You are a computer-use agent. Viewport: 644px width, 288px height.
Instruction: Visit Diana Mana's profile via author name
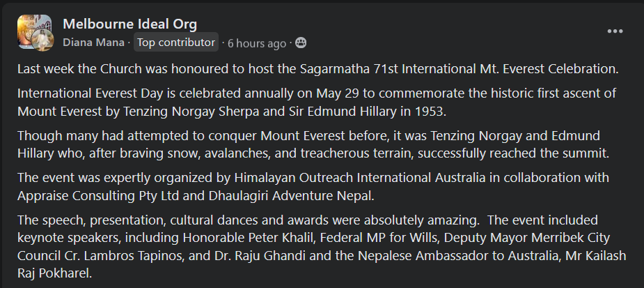point(94,43)
